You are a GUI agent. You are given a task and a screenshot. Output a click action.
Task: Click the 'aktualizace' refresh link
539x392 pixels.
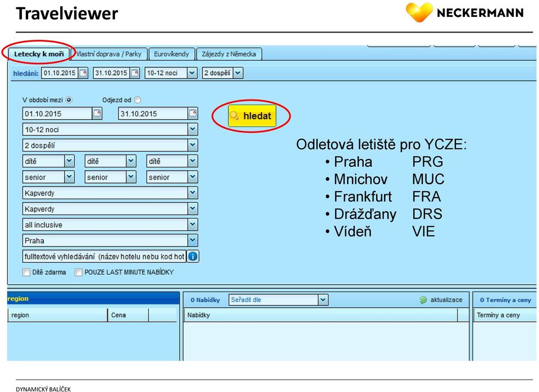446,300
